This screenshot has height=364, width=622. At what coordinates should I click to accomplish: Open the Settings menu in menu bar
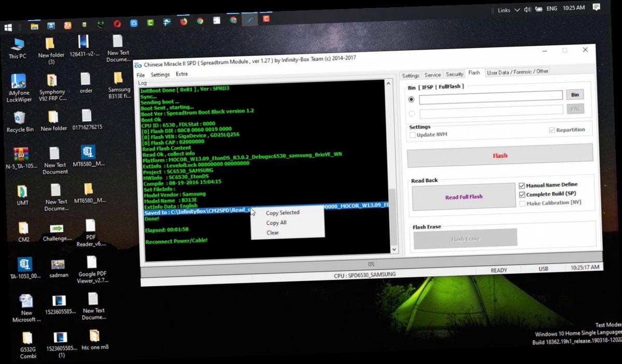coord(160,75)
